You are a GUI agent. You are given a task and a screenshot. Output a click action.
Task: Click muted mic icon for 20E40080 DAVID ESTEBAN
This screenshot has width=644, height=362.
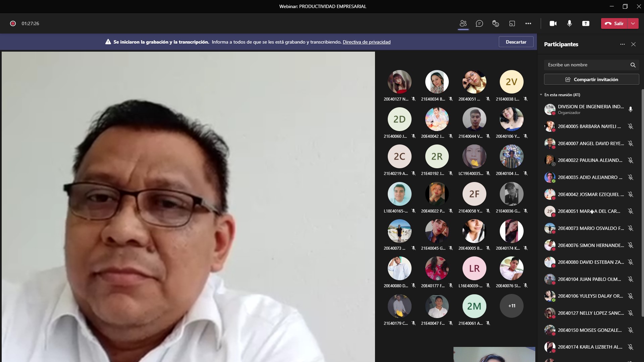(x=631, y=262)
